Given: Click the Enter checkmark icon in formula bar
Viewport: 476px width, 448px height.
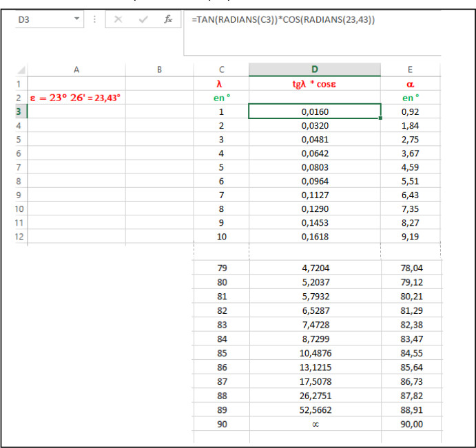Looking at the screenshot, I should tap(143, 20).
